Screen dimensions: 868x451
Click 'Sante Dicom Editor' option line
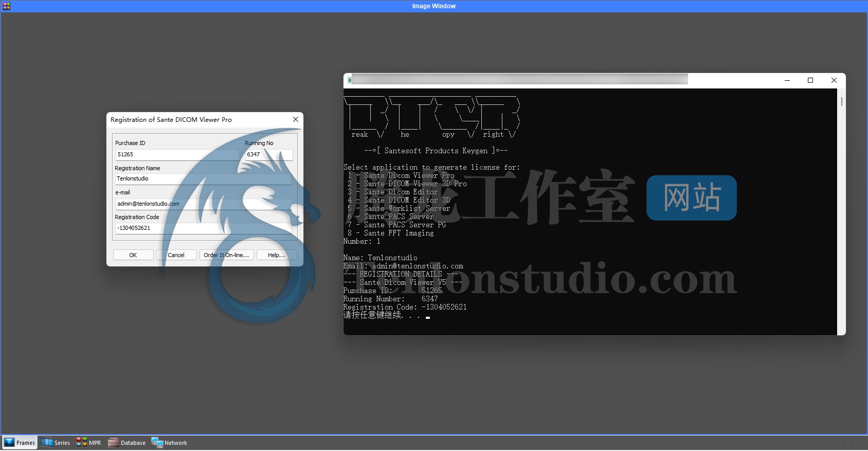click(x=393, y=192)
